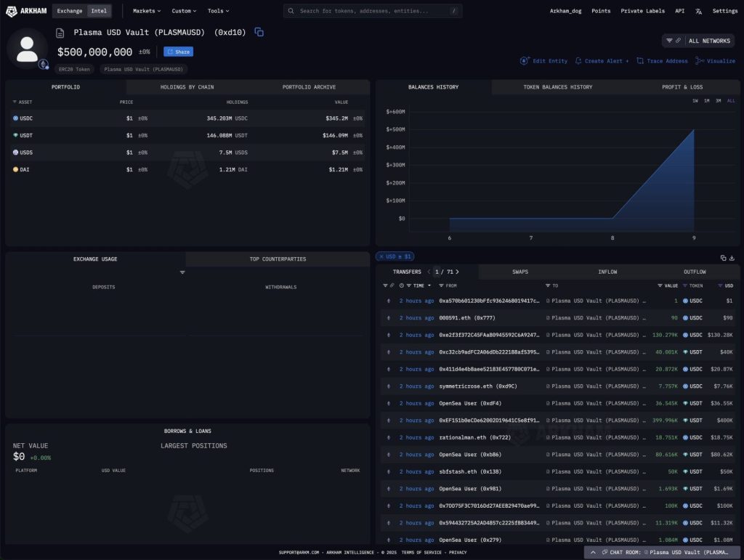
Task: Switch to Holdings By Chain tab
Action: pos(187,87)
